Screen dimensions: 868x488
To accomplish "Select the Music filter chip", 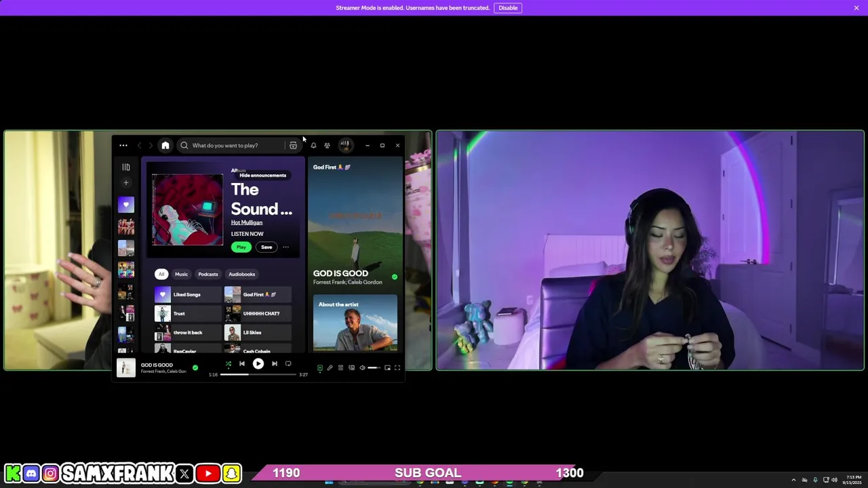I will pos(181,274).
